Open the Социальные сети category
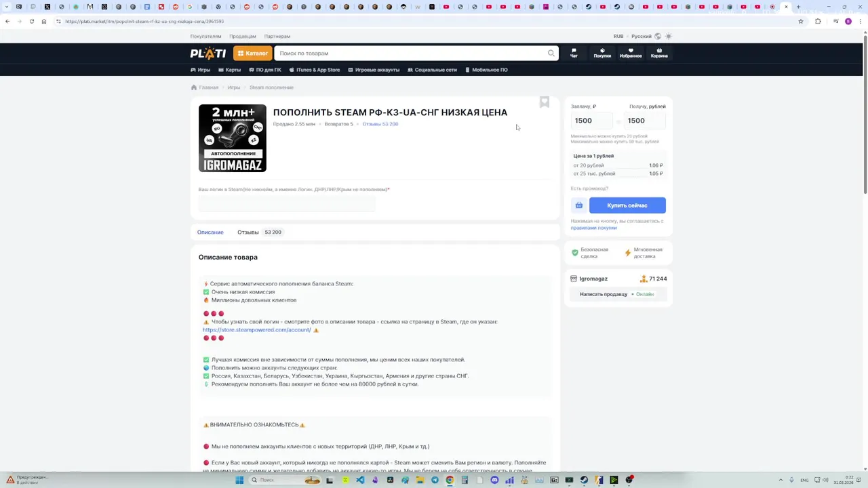 (432, 70)
